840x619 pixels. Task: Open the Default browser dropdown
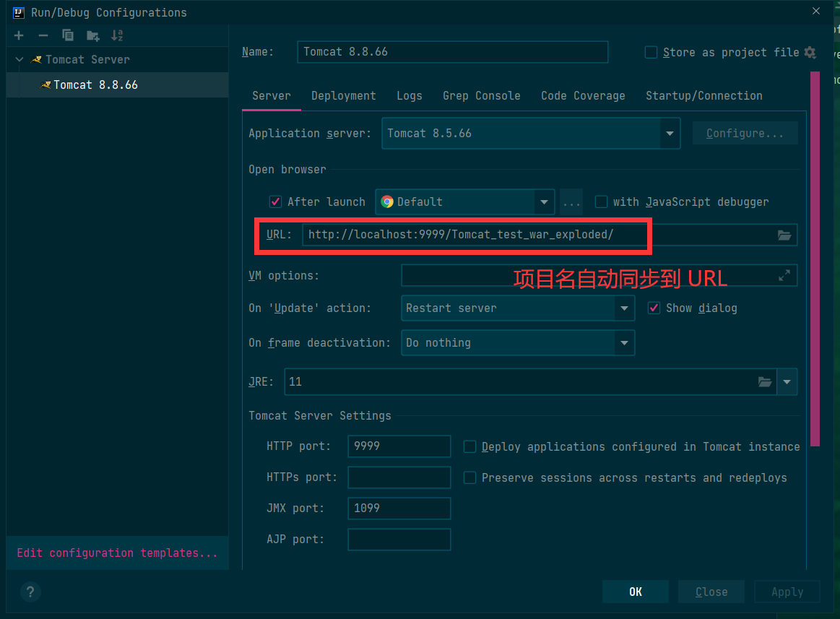(x=465, y=202)
